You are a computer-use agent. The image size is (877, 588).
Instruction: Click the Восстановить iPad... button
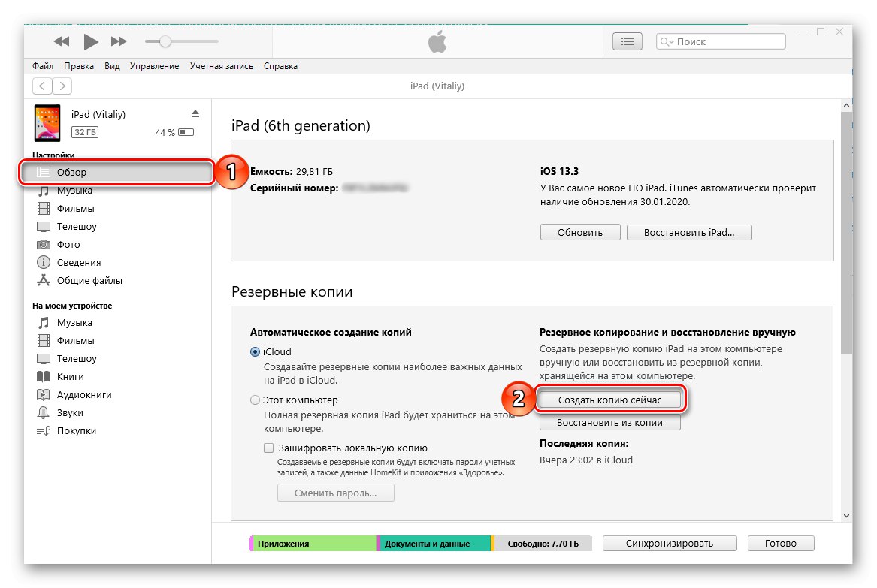click(x=688, y=233)
